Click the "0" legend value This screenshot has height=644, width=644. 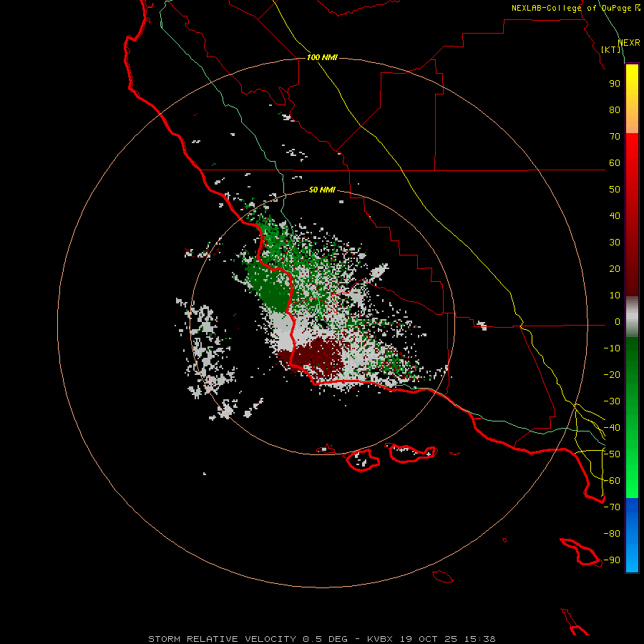click(618, 322)
